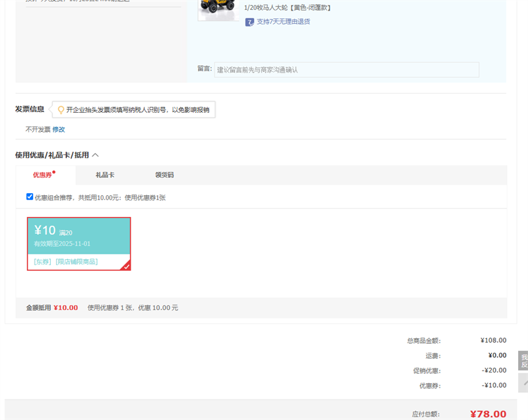Viewport: 528px width, 420px height.
Task: Switch to the 礼品卡 tab
Action: [x=105, y=175]
